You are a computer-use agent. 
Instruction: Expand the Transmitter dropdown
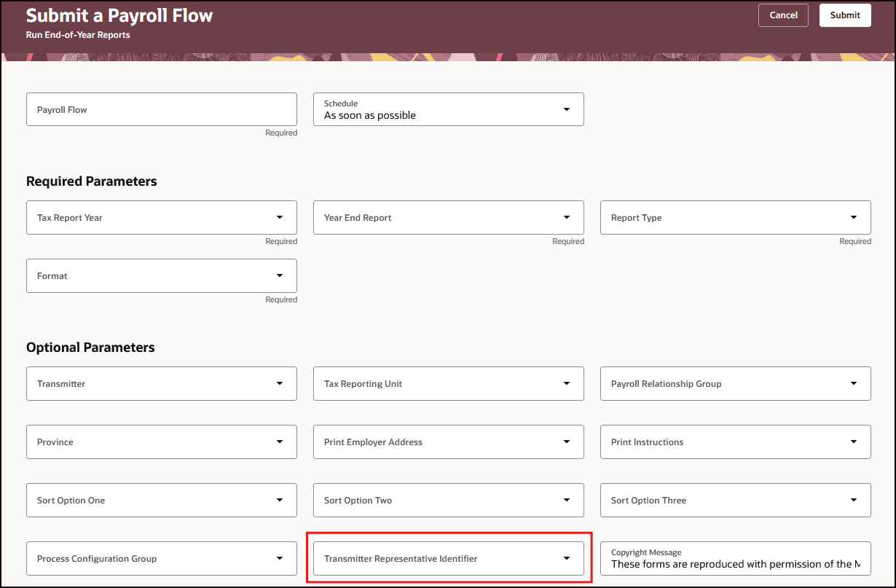(161, 384)
